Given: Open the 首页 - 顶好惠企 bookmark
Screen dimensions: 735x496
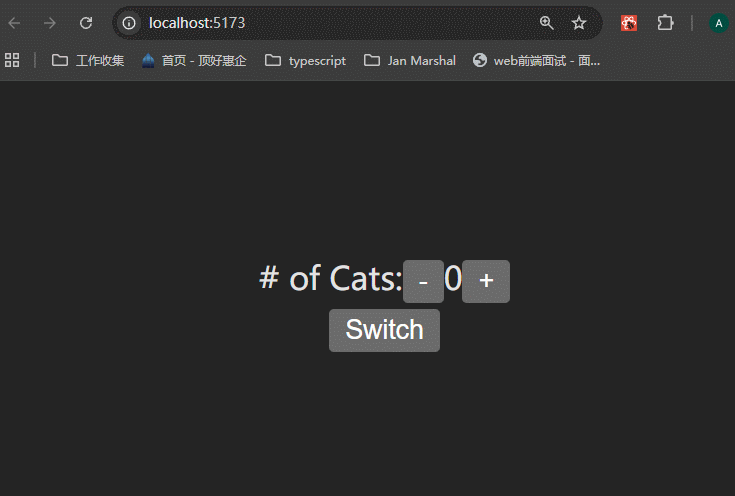Looking at the screenshot, I should (x=194, y=60).
